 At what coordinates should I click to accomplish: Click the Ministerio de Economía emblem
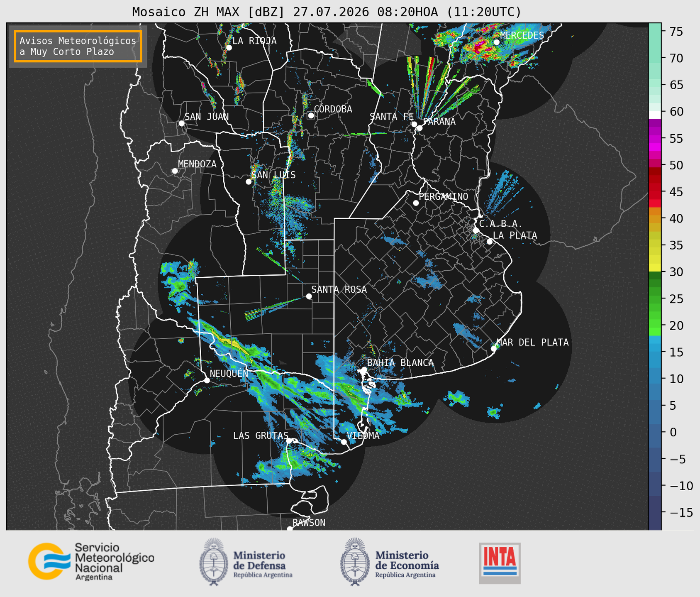click(x=355, y=562)
